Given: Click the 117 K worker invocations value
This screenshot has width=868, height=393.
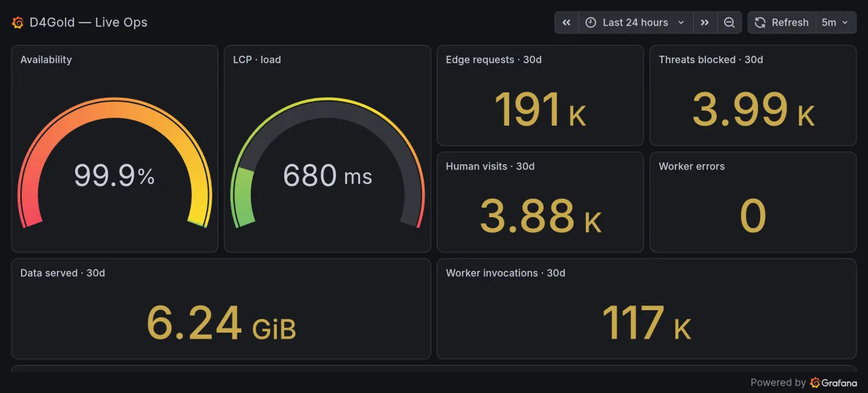Looking at the screenshot, I should pyautogui.click(x=646, y=322).
